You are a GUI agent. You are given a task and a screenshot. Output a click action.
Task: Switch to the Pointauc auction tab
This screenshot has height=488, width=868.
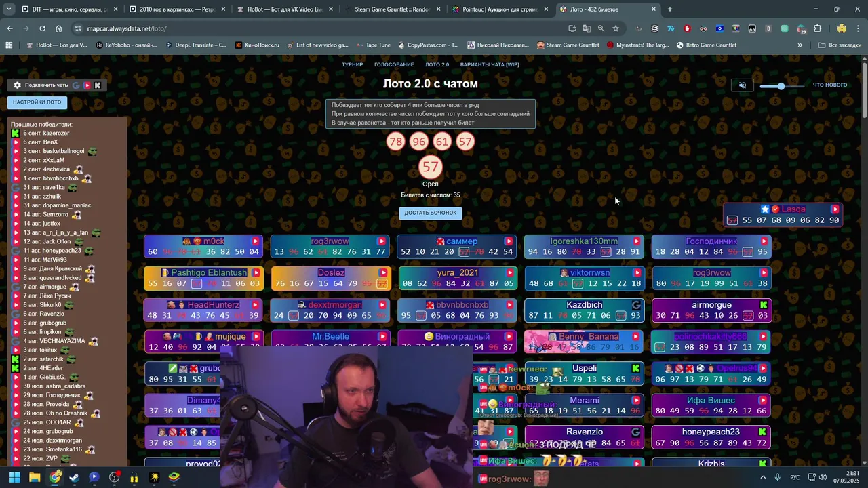[x=499, y=9]
